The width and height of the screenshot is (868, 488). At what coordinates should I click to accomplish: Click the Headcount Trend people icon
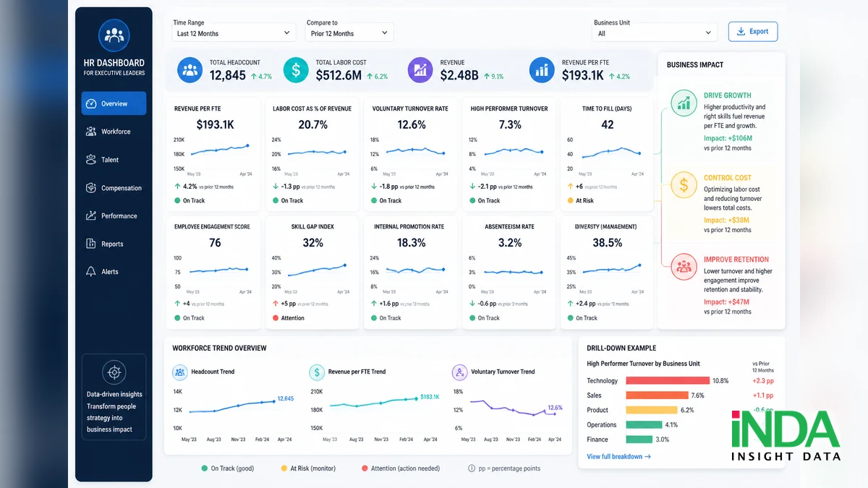180,372
